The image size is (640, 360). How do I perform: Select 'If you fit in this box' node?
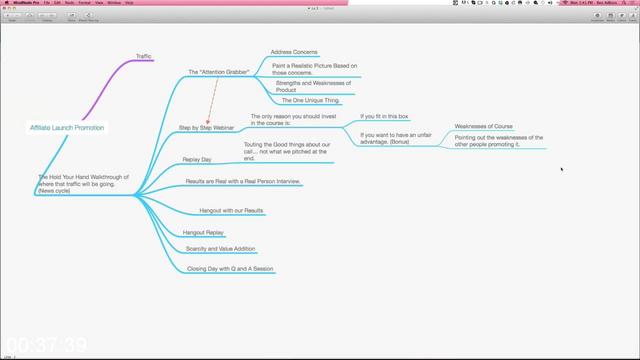coord(384,116)
